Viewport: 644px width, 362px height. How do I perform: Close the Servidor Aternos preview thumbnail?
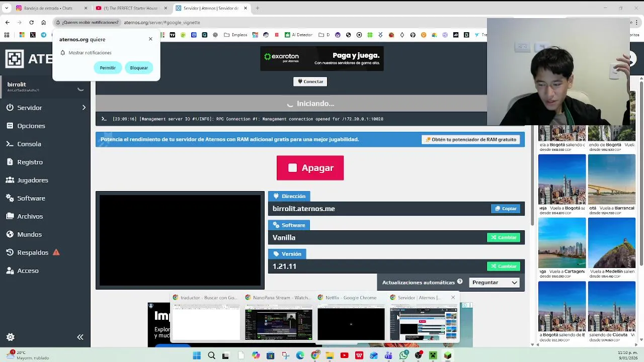click(453, 298)
